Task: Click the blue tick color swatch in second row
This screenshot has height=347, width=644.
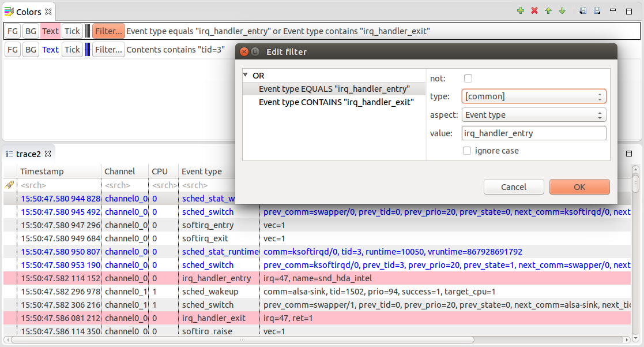Action: click(88, 50)
